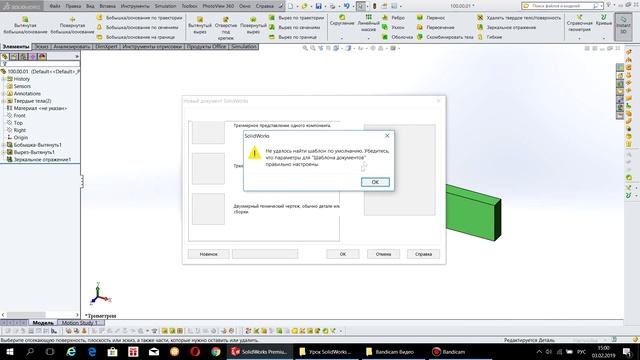
Task: Click OK button next to Отмена
Action: pyautogui.click(x=343, y=254)
